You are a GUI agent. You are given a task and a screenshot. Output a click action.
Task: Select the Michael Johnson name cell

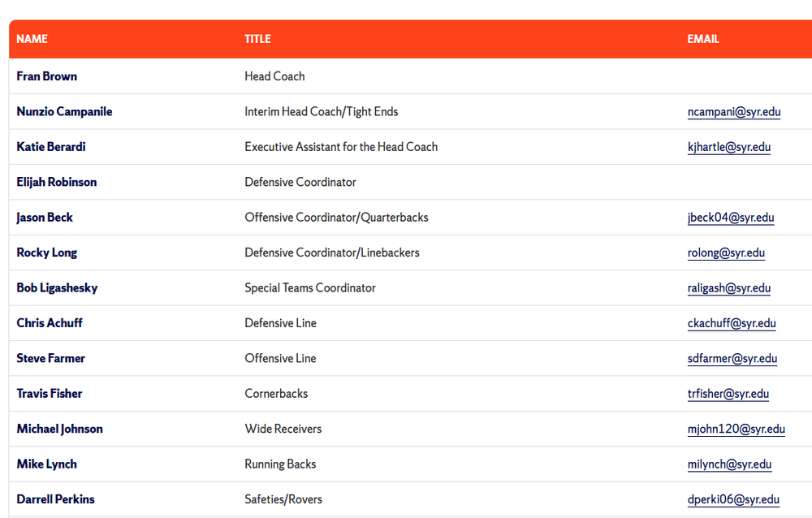point(59,429)
